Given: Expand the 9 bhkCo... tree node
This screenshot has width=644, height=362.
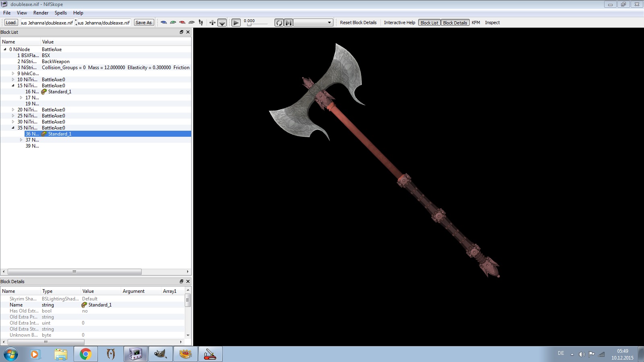Looking at the screenshot, I should click(x=13, y=74).
